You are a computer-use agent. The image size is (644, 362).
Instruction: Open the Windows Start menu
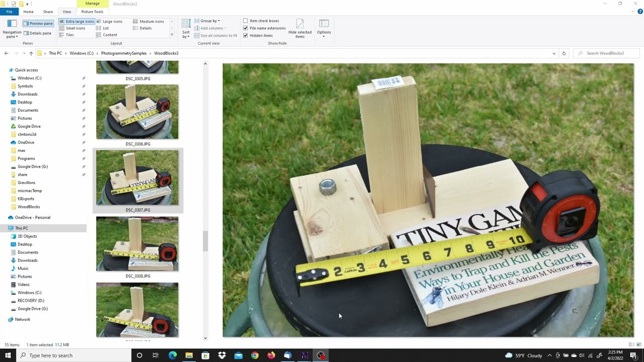tap(8, 355)
